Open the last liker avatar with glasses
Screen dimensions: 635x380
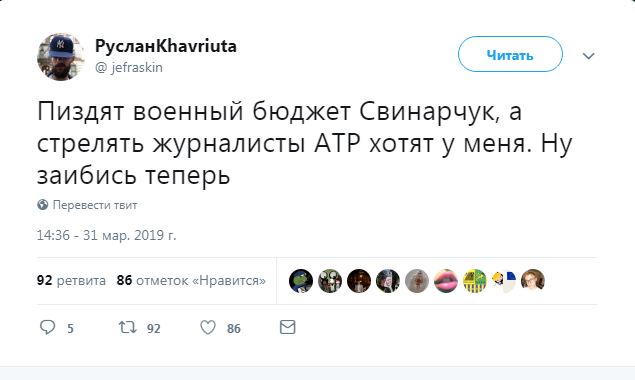coord(533,281)
